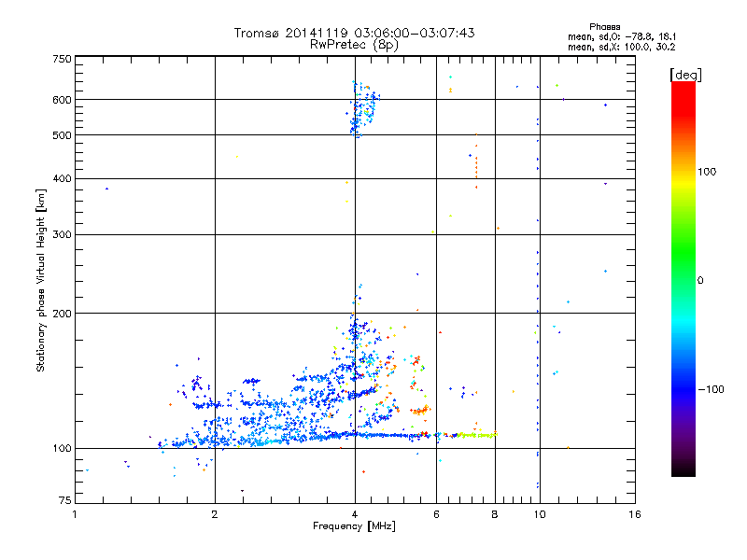Pick the black color at colorbar bottom
The width and height of the screenshot is (747, 560).
683,471
